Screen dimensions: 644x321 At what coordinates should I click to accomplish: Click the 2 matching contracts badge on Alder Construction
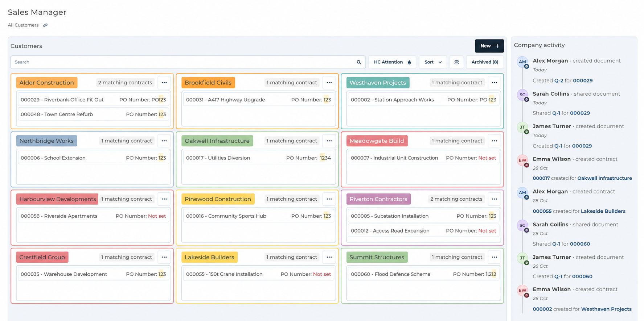pyautogui.click(x=125, y=83)
